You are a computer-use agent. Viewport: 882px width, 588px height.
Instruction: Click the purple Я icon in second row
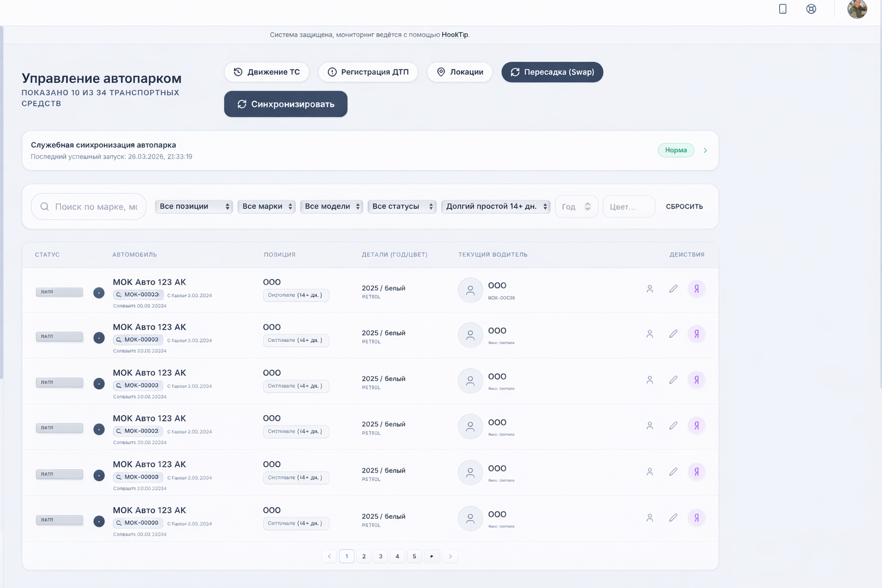point(696,334)
